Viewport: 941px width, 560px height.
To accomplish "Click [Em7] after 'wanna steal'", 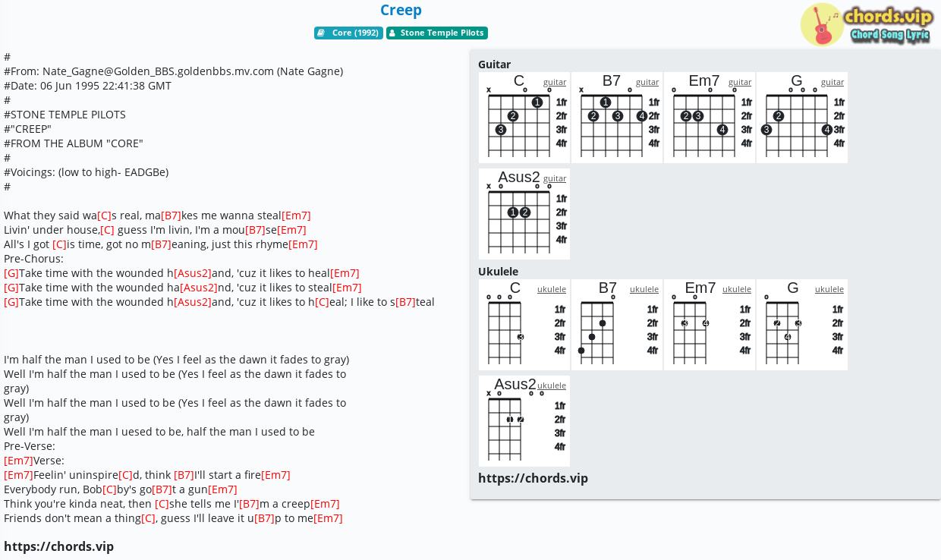I will click(x=296, y=216).
